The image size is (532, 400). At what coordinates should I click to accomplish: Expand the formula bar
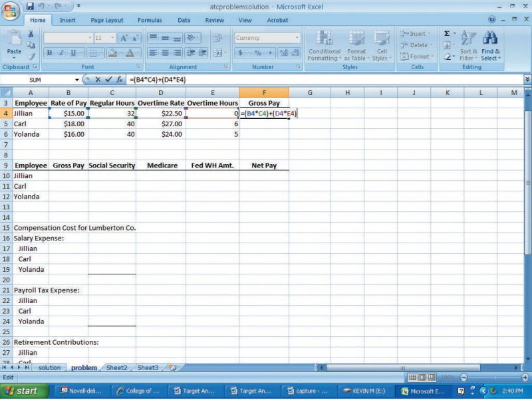527,80
